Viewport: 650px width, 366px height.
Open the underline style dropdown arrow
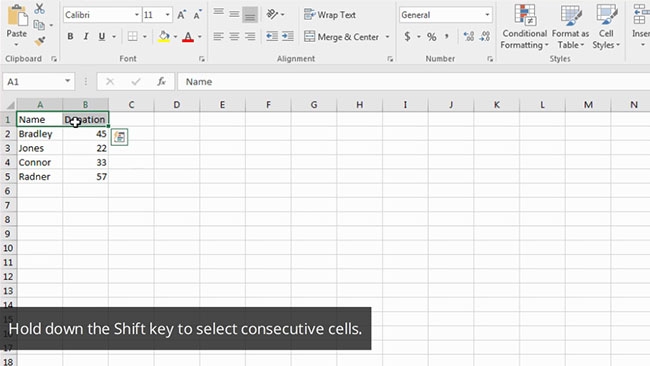tap(114, 36)
